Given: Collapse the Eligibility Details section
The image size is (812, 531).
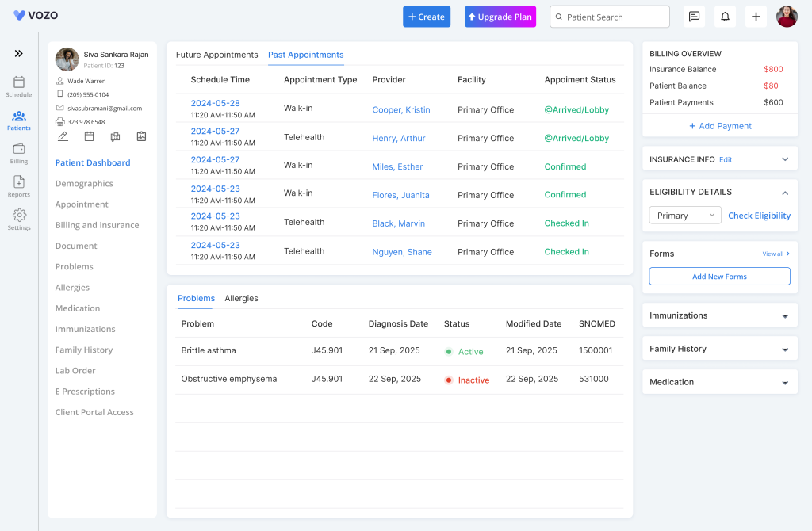Looking at the screenshot, I should tap(785, 193).
